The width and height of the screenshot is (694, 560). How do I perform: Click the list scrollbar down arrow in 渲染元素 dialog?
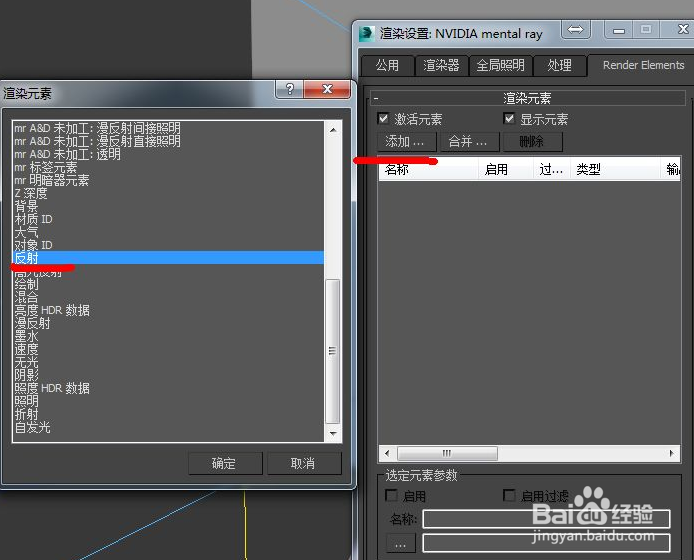(333, 434)
